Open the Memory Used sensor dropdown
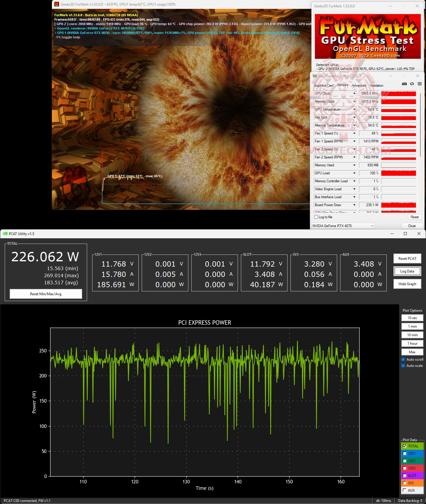 pyautogui.click(x=354, y=165)
